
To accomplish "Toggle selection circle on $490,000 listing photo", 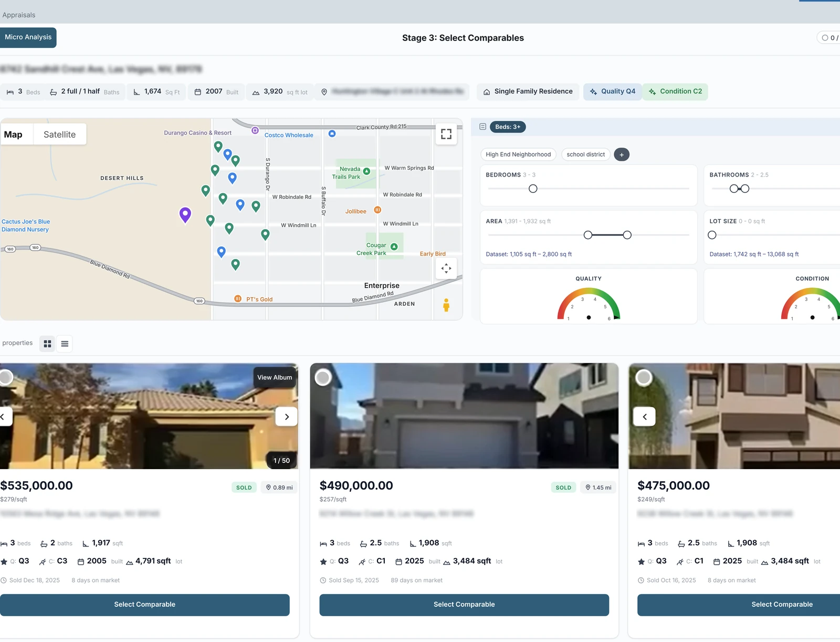I will (323, 377).
